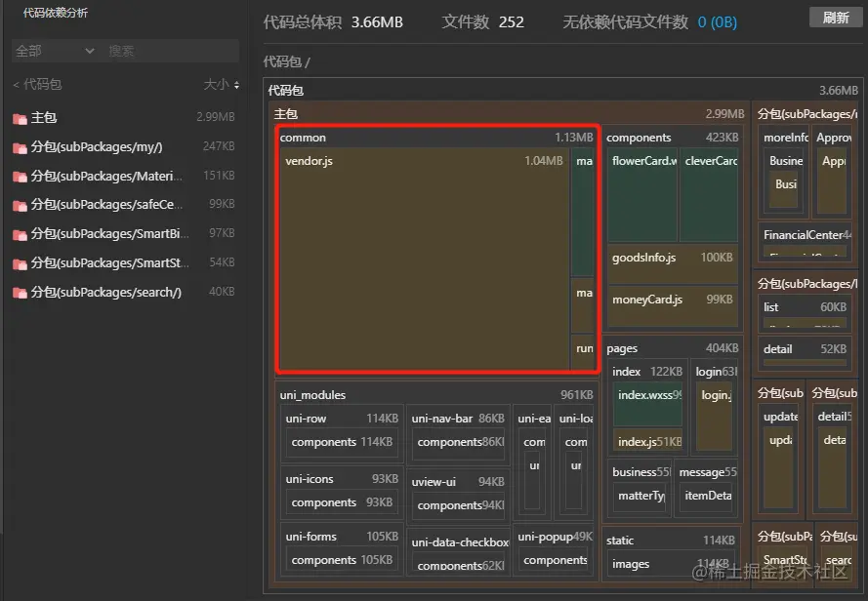Click folder icon of subPackages/search/ row
Viewport: 868px width, 601px height.
(x=20, y=293)
